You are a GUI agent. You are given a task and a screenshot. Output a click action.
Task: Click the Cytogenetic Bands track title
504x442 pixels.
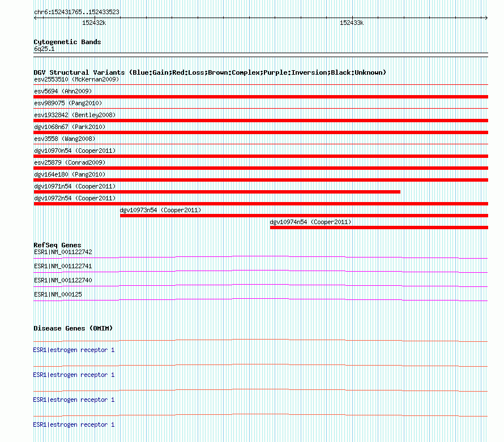(x=67, y=42)
